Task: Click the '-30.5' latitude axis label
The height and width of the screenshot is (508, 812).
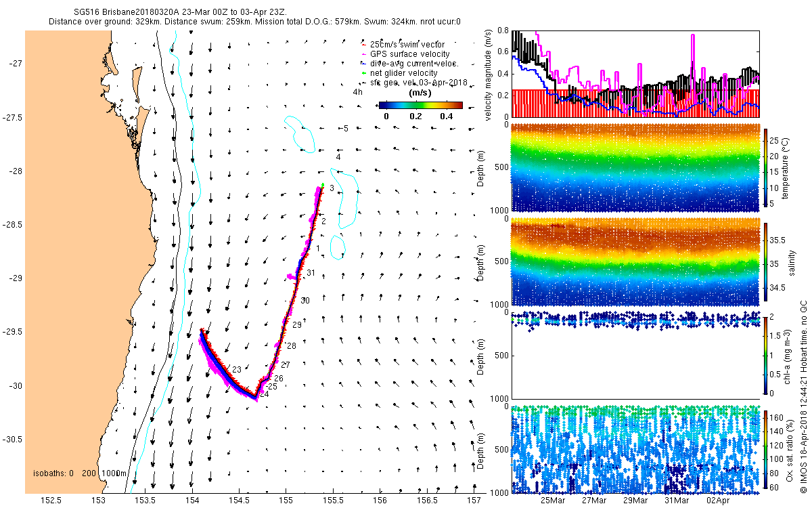Action: point(13,440)
